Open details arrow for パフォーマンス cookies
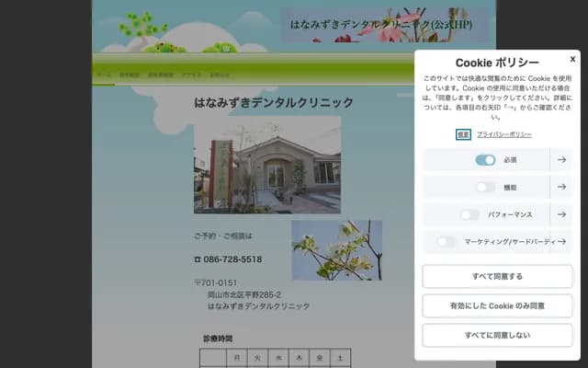 (561, 214)
